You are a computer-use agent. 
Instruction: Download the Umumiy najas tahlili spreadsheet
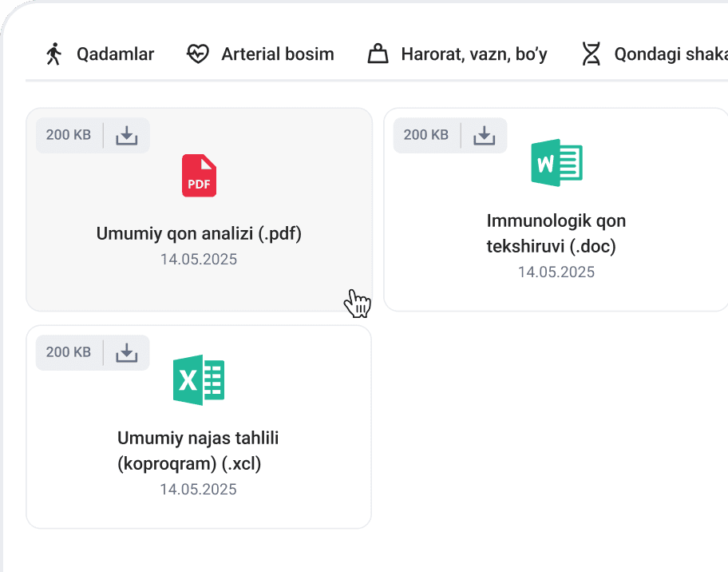pyautogui.click(x=127, y=352)
